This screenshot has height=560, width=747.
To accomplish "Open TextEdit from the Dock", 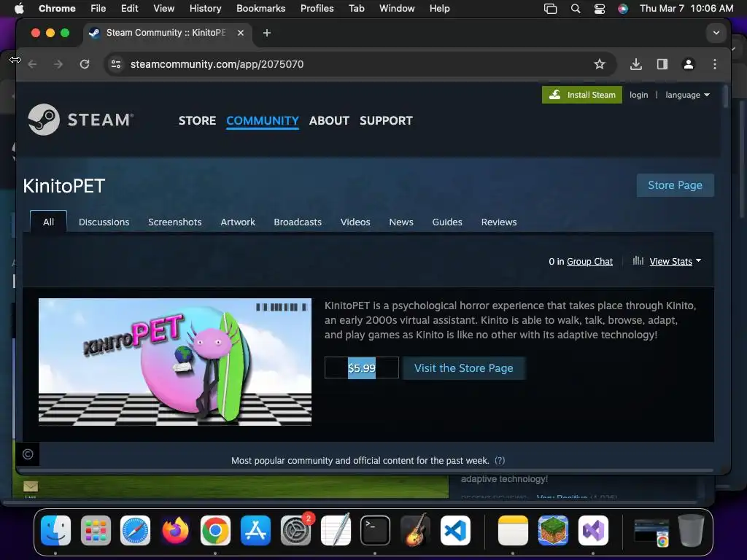I will click(x=336, y=530).
